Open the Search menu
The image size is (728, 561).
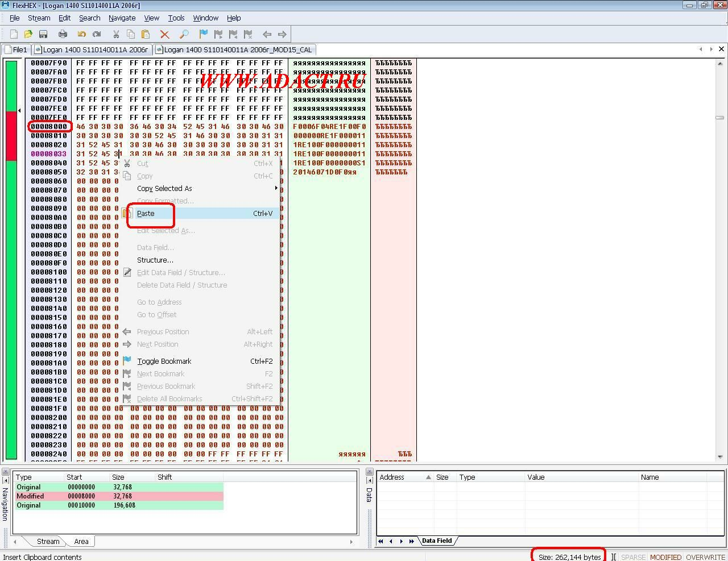(89, 18)
